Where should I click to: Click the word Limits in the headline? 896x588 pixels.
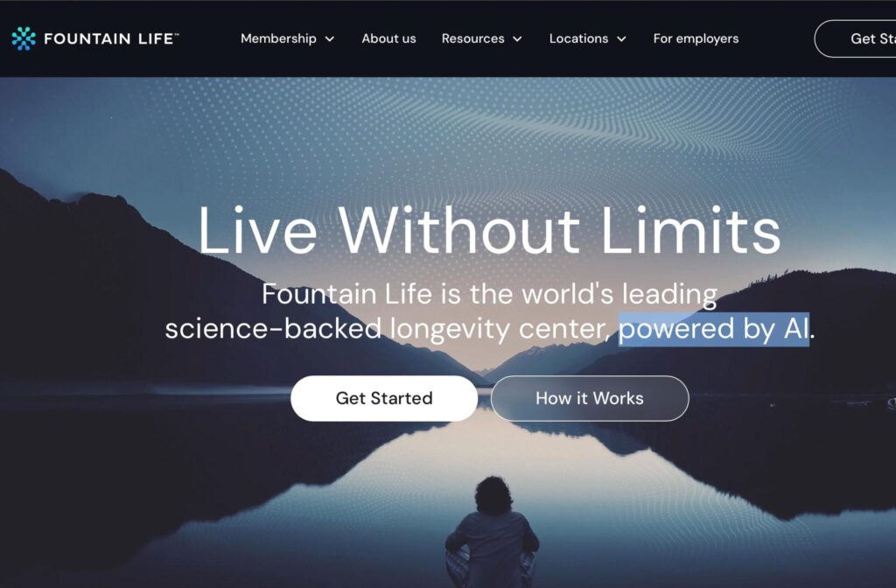tap(690, 231)
